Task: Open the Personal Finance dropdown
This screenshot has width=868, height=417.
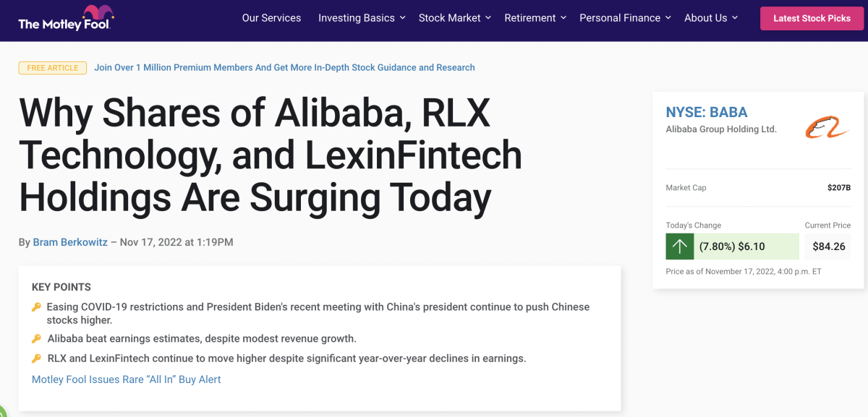Action: pos(625,18)
